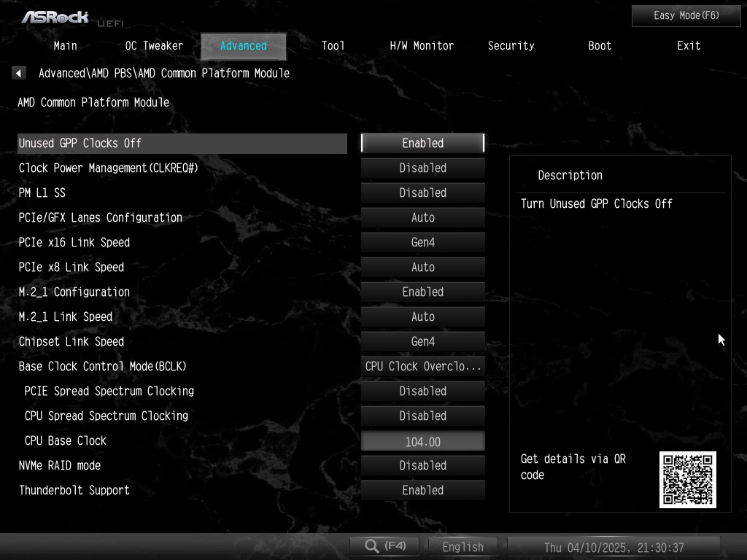This screenshot has height=560, width=747.
Task: Click the QR code image
Action: pyautogui.click(x=687, y=480)
